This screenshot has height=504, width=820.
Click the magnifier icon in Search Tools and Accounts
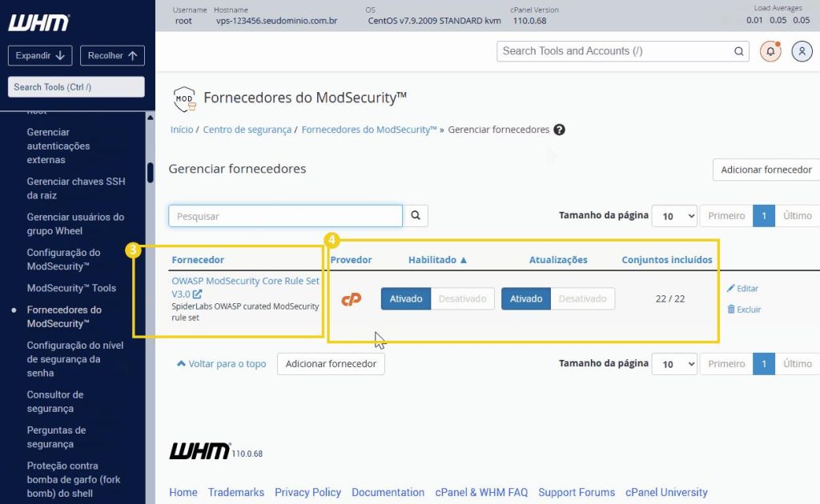(x=738, y=51)
